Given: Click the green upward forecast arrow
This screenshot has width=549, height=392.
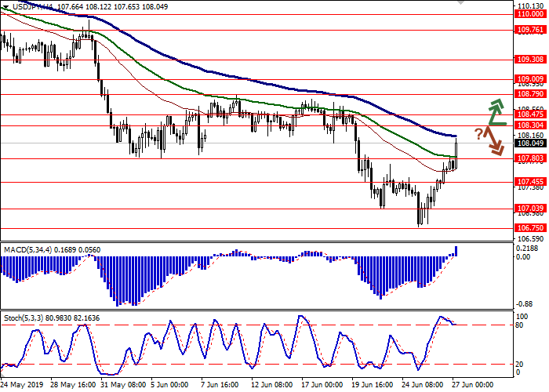Looking at the screenshot, I should [495, 111].
